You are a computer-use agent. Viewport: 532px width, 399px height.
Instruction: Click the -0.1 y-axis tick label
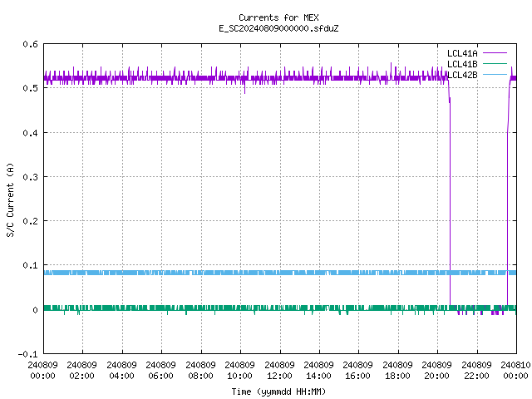27,354
